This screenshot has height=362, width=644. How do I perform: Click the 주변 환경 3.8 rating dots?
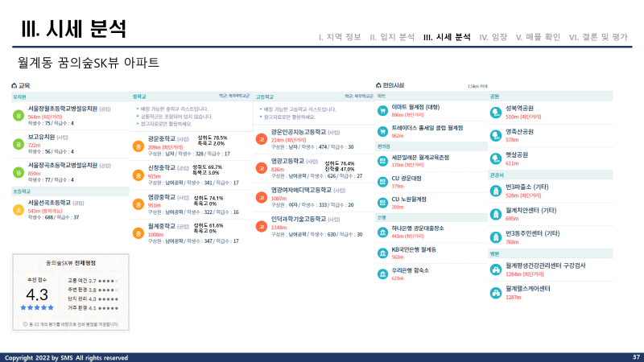[x=108, y=290]
